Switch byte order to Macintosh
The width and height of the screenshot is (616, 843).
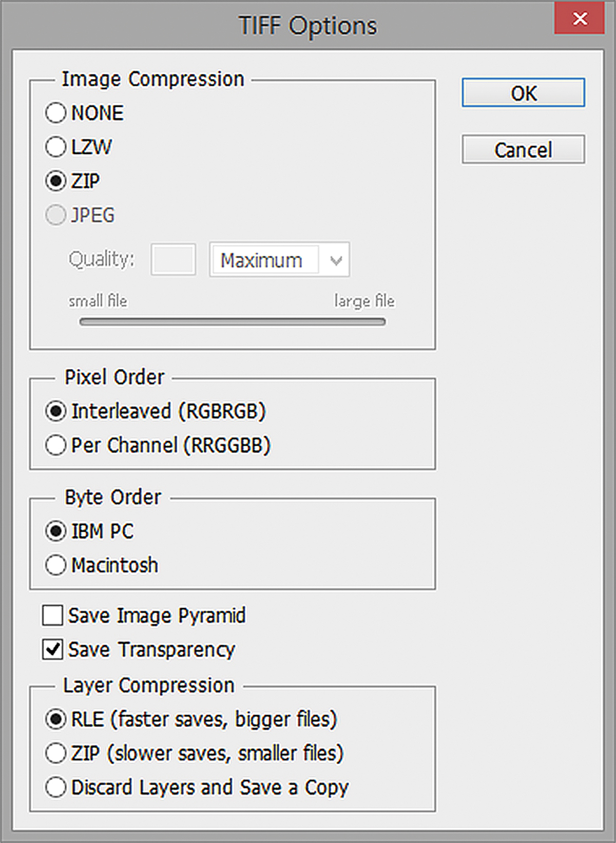(55, 565)
